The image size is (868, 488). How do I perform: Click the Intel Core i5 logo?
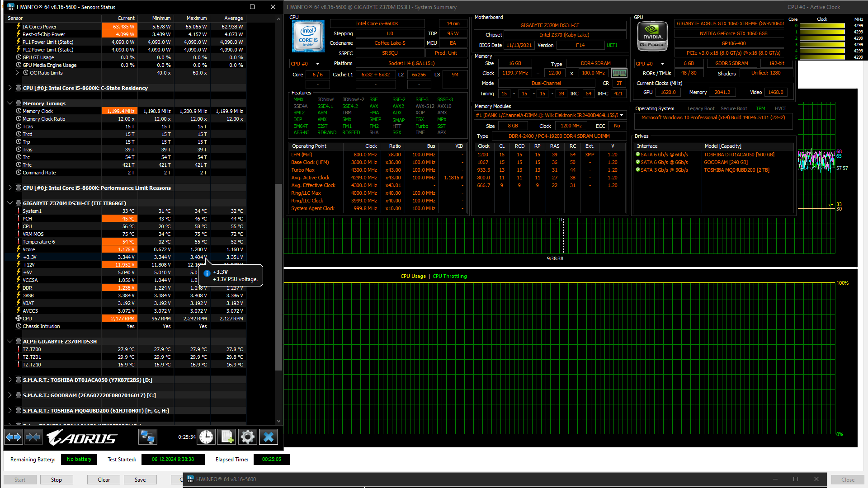click(x=308, y=36)
